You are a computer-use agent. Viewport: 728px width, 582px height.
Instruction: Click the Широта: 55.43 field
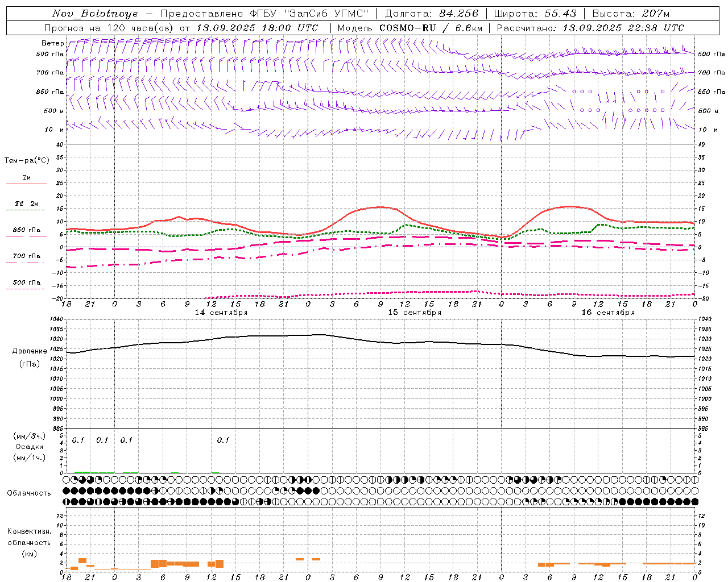tap(535, 14)
